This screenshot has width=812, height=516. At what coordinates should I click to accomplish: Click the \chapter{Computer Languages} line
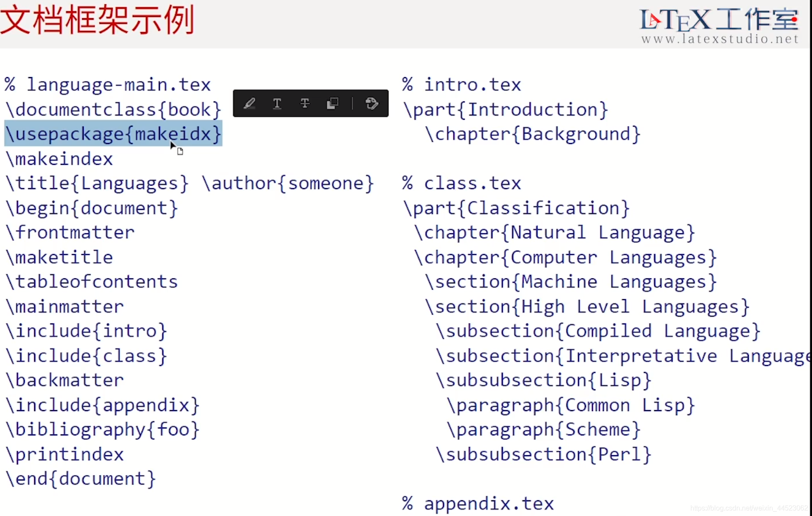(565, 257)
